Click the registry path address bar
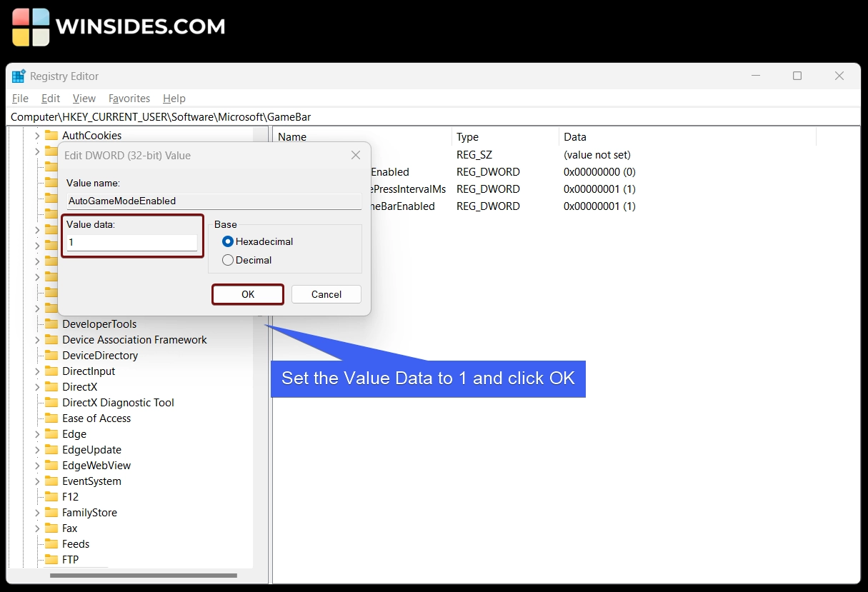868x592 pixels. (x=434, y=116)
